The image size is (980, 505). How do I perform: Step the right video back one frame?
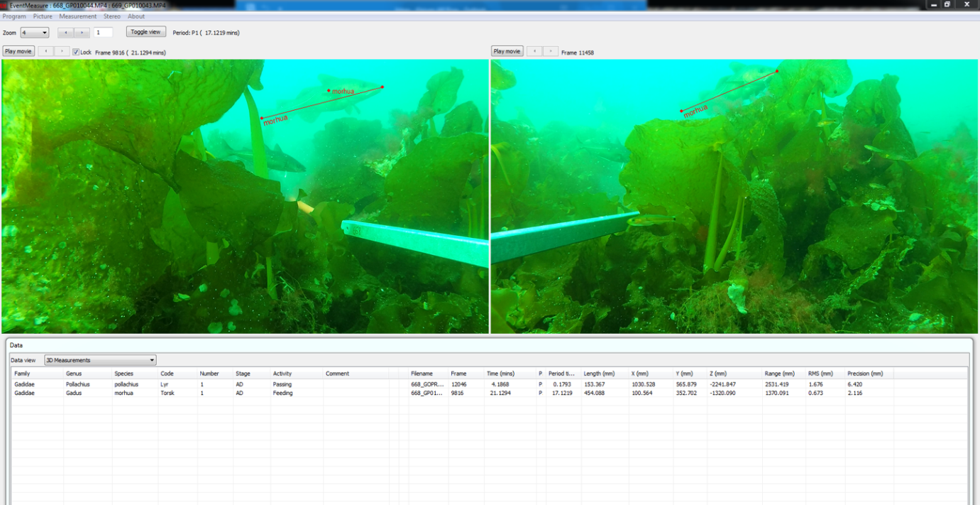[534, 51]
